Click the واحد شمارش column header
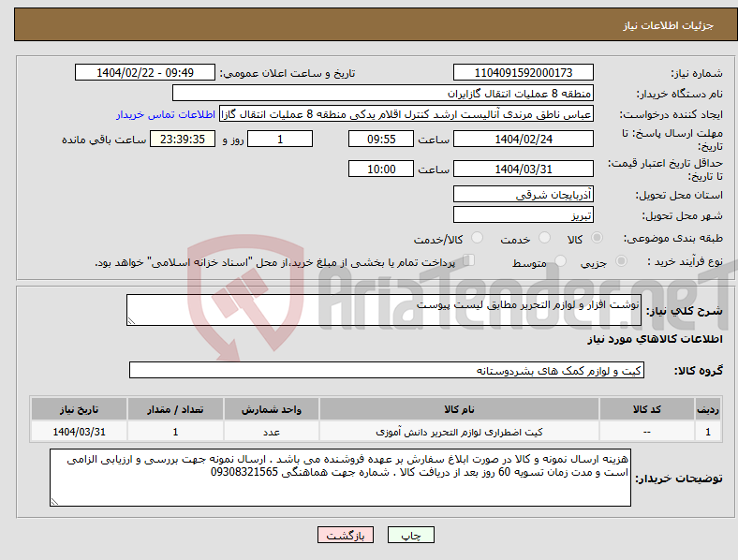 pos(272,409)
